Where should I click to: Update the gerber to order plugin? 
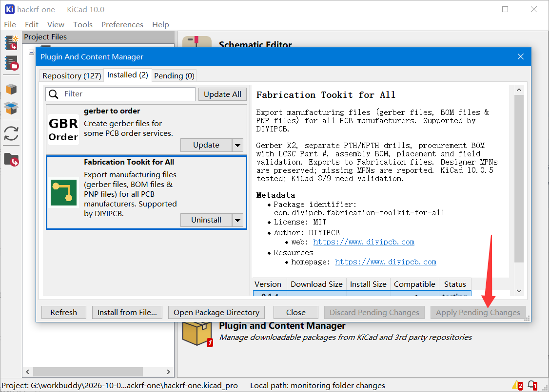point(206,145)
